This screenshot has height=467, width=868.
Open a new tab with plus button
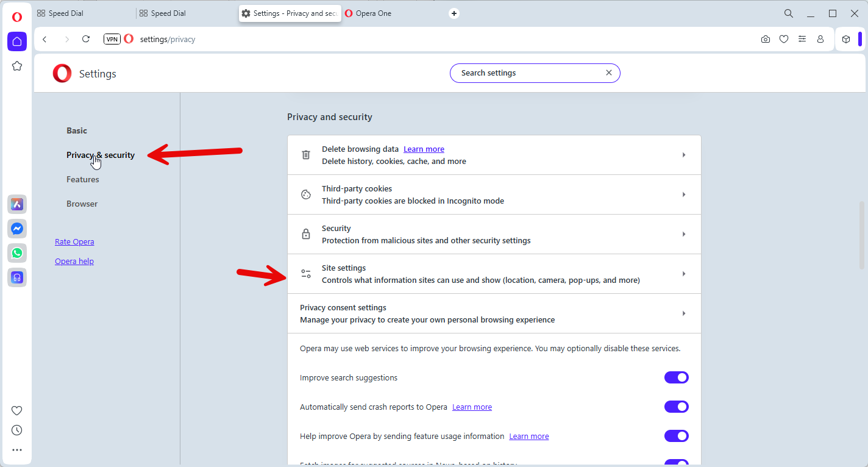(454, 13)
